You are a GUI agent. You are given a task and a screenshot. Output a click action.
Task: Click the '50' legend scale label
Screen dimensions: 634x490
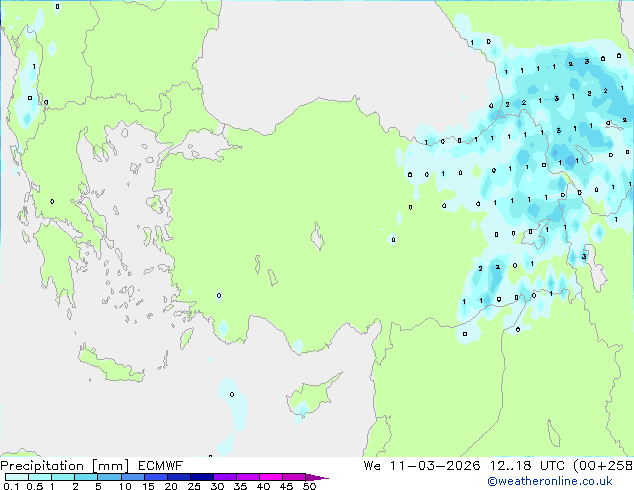click(309, 486)
